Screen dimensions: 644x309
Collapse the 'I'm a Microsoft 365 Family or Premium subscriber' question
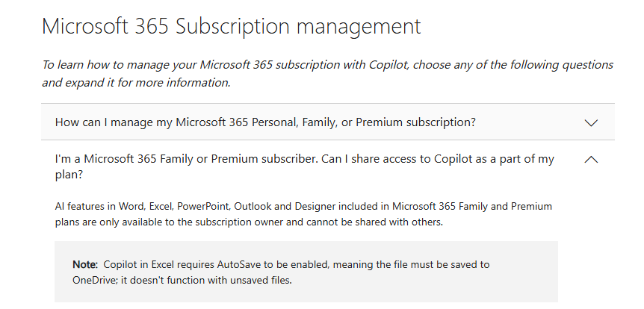(x=305, y=159)
